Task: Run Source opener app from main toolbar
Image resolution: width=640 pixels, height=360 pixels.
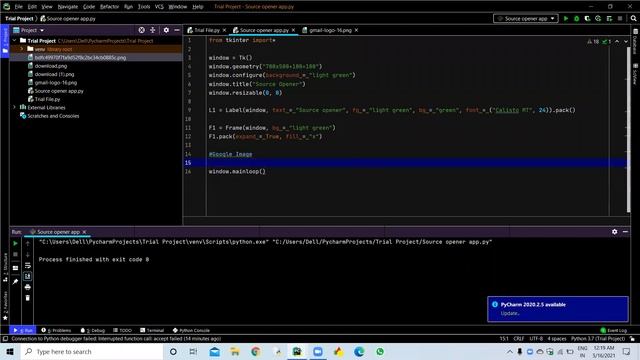Action: point(566,18)
